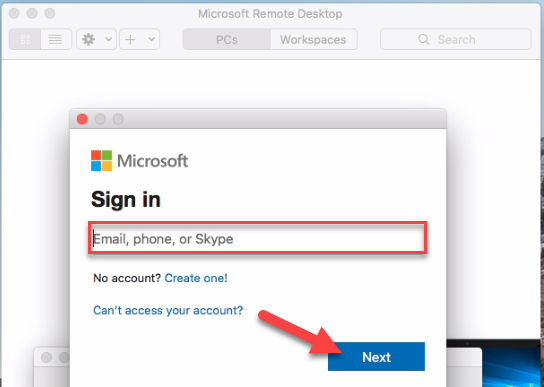
Task: Open the settings gear icon
Action: click(x=88, y=39)
